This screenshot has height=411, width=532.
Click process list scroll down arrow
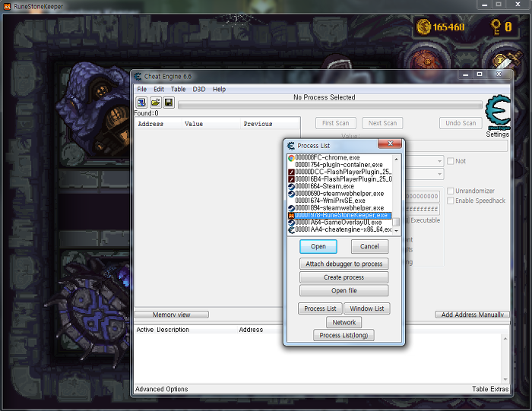[396, 231]
